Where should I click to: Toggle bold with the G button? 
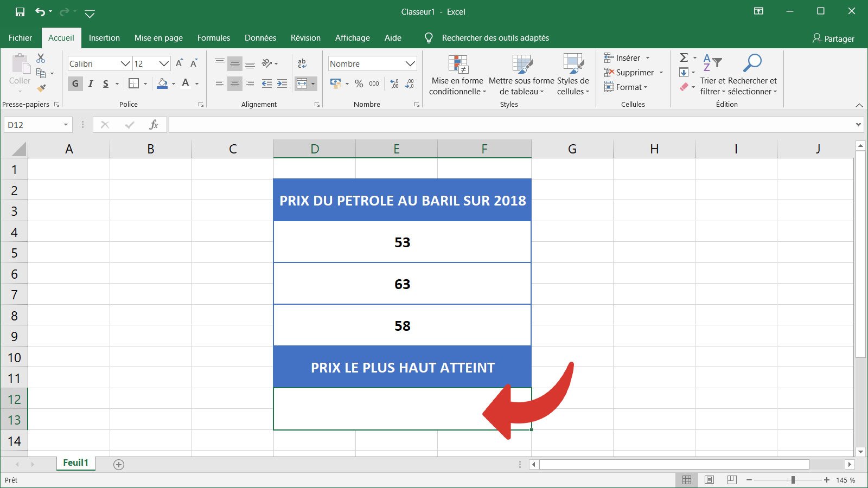[75, 83]
